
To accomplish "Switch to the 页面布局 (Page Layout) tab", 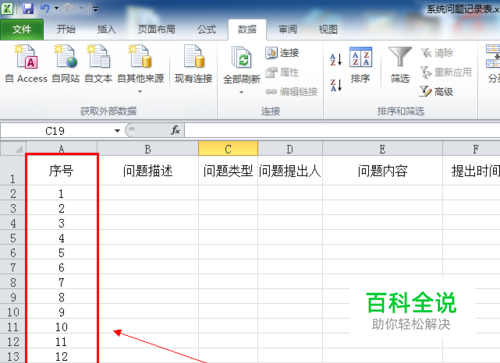I will pyautogui.click(x=157, y=29).
